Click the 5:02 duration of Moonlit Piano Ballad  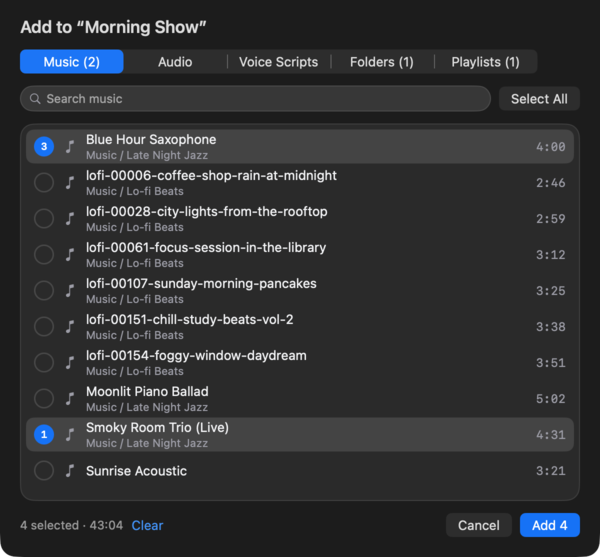pos(550,399)
